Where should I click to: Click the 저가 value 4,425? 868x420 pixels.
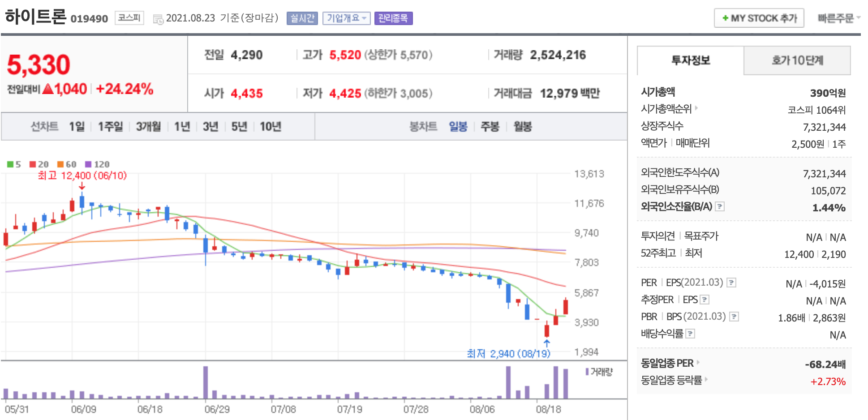click(345, 93)
